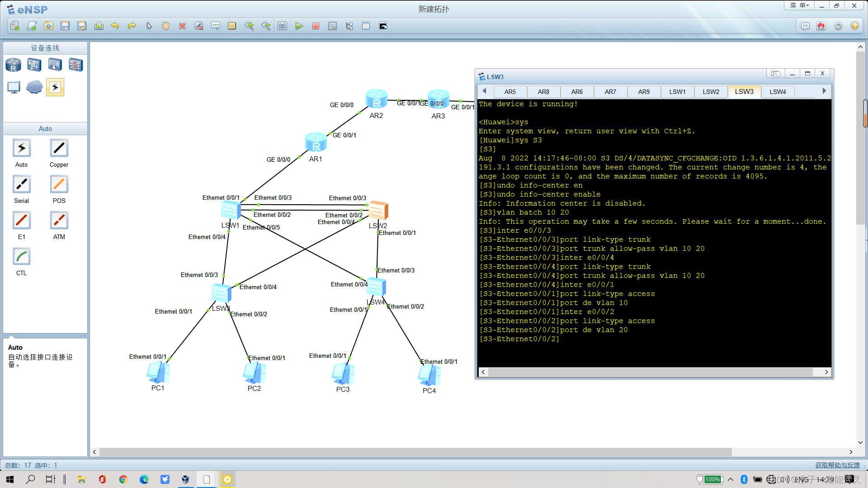Switch to the LSW4 terminal tab
This screenshot has width=868, height=488.
coord(778,92)
